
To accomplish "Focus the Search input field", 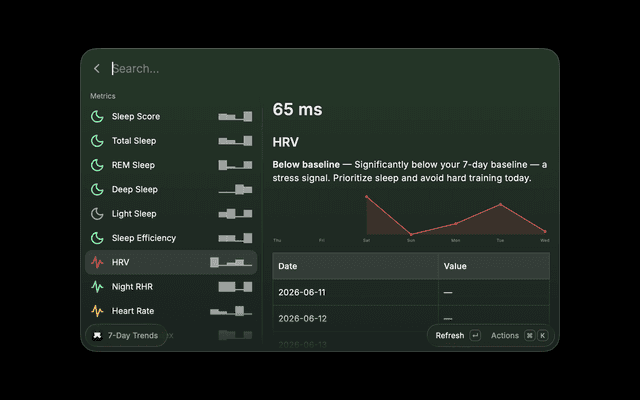I will pyautogui.click(x=331, y=69).
